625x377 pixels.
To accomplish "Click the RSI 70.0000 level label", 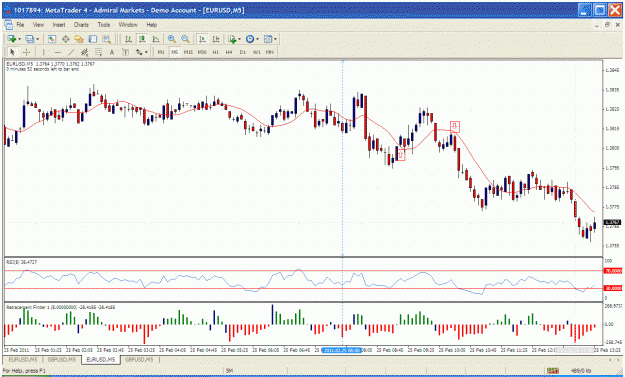I will (613, 271).
